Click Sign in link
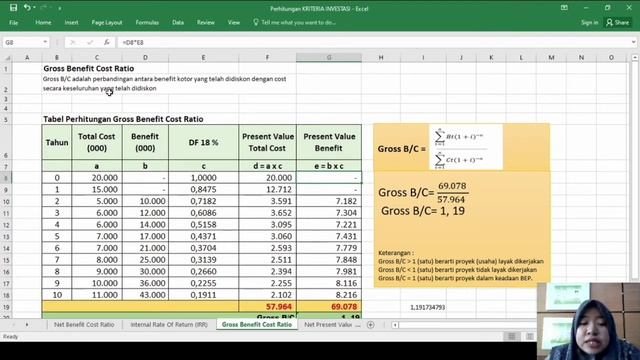 click(589, 22)
